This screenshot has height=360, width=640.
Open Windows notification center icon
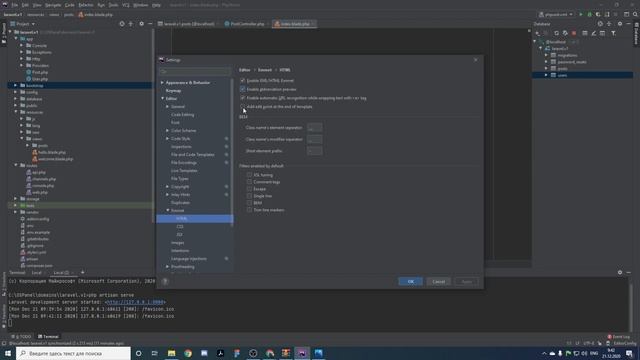tap(629, 353)
